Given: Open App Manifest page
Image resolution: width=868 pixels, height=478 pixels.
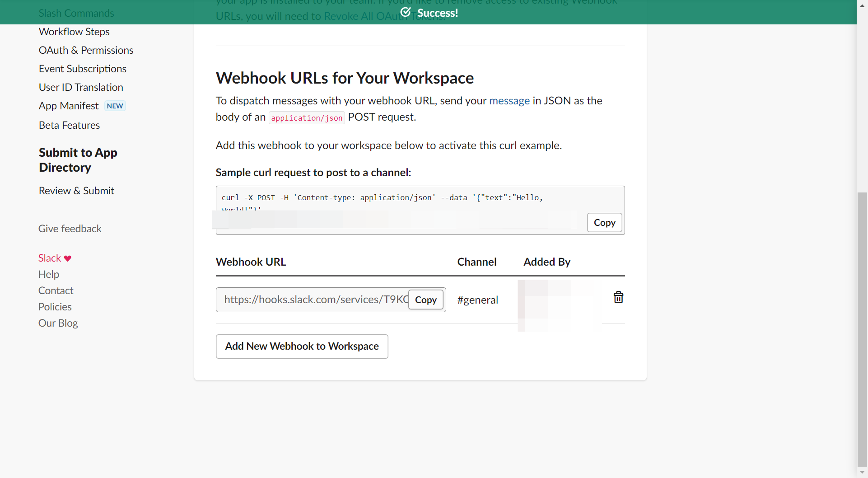Looking at the screenshot, I should pyautogui.click(x=69, y=106).
